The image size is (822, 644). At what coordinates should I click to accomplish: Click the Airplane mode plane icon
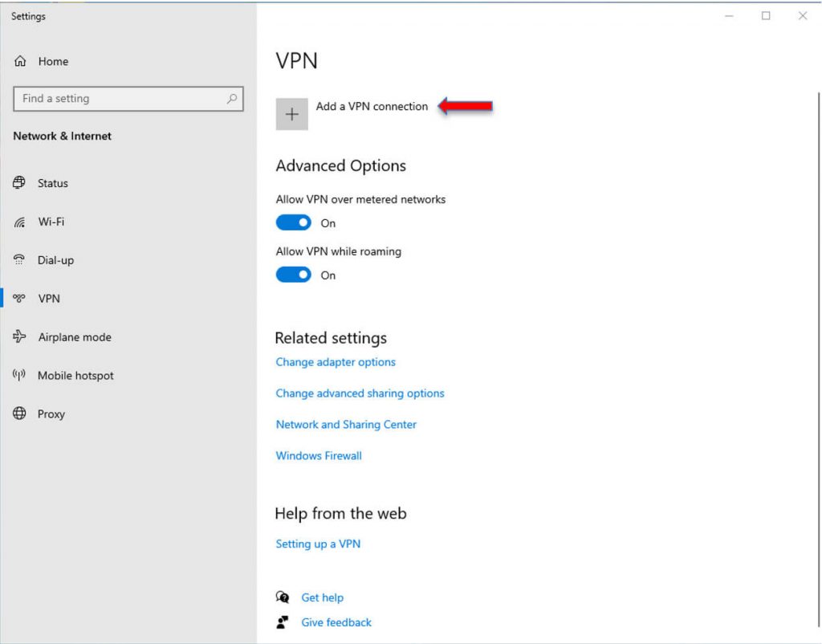point(19,336)
